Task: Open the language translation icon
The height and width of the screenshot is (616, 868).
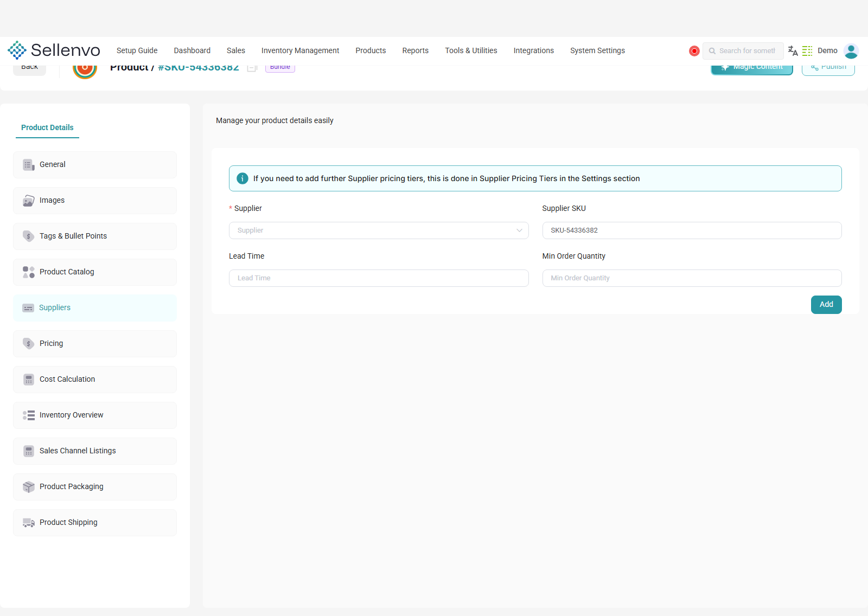Action: click(x=793, y=50)
